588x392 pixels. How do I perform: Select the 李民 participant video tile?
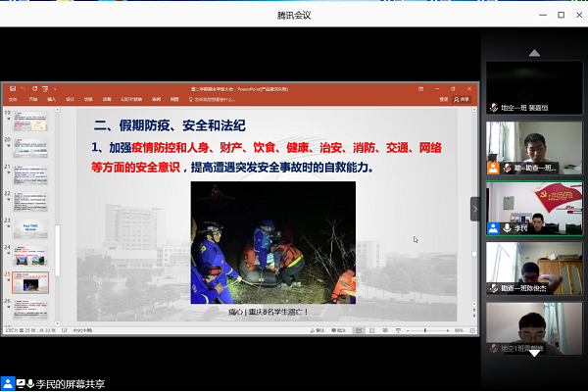(534, 208)
